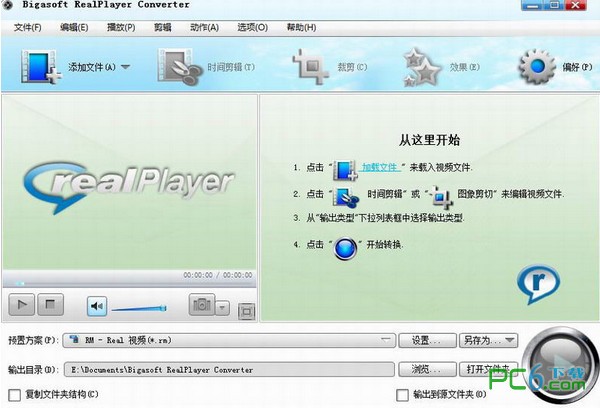Start conversion with the round convert button
The height and width of the screenshot is (408, 600).
pyautogui.click(x=559, y=365)
